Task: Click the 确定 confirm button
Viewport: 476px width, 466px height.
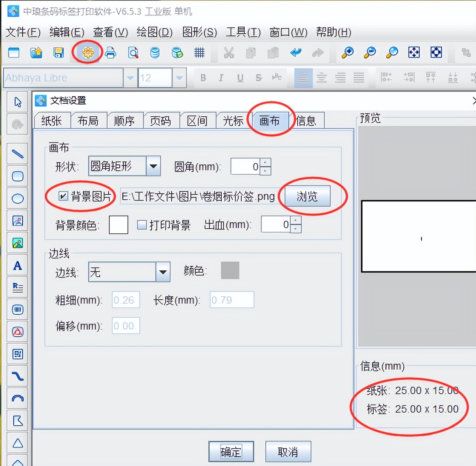Action: point(231,452)
